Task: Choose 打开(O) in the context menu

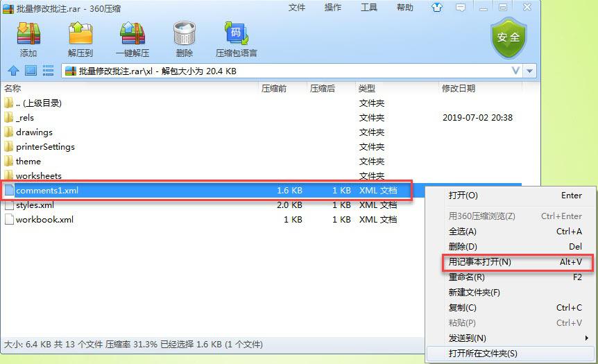Action: [511, 195]
